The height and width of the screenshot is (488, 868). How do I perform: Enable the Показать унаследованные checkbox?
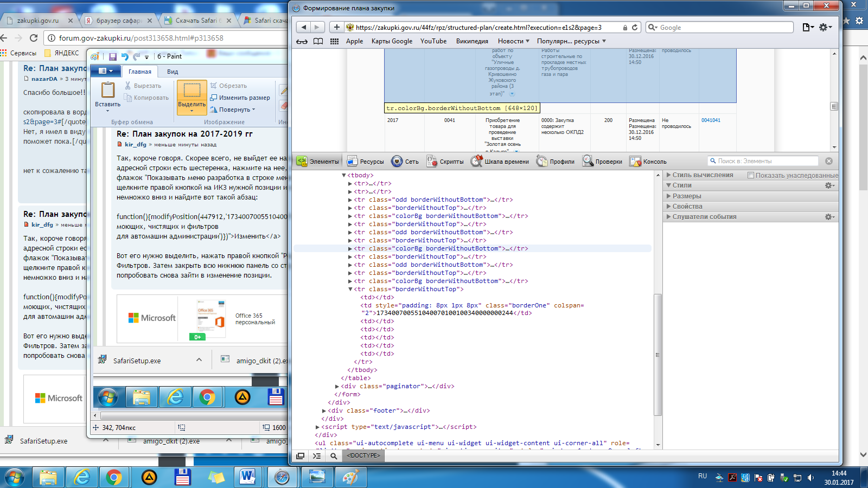pyautogui.click(x=751, y=175)
